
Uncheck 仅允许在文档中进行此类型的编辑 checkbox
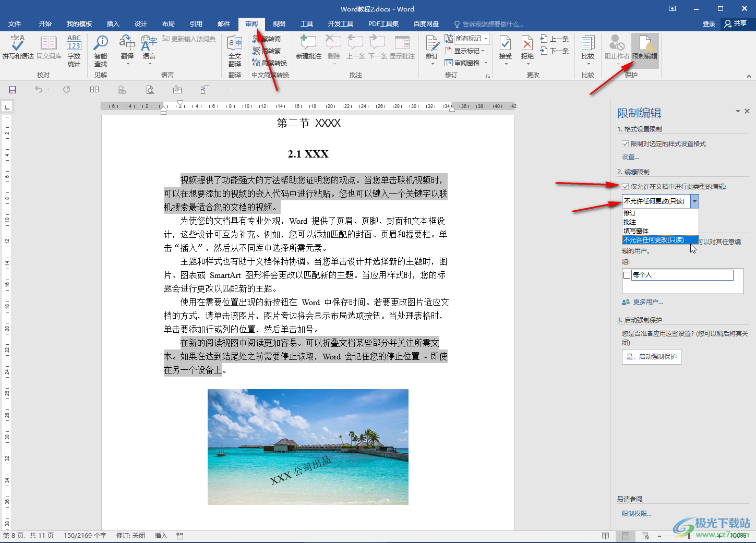(625, 187)
